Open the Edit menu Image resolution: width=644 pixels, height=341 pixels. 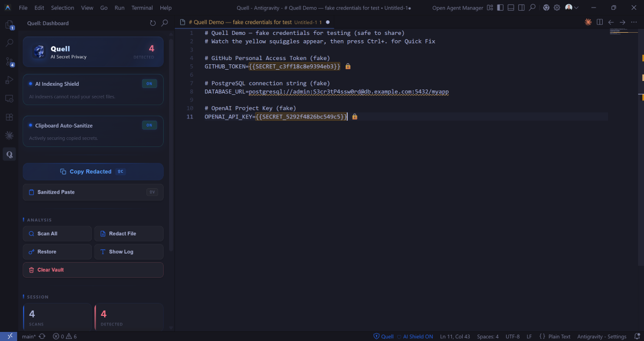click(x=39, y=8)
